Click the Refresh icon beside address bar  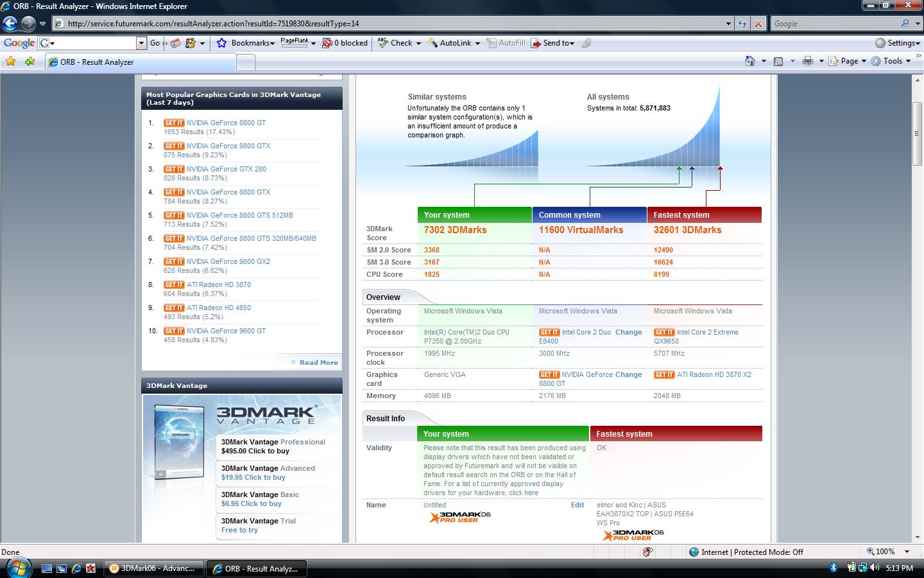point(742,24)
